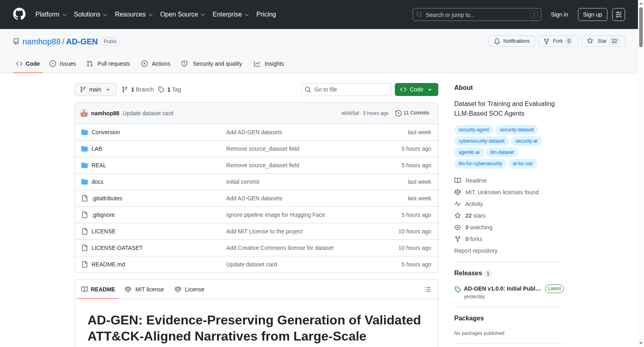644x347 pixels.
Task: Open the namhop88 owner link
Action: [x=41, y=42]
